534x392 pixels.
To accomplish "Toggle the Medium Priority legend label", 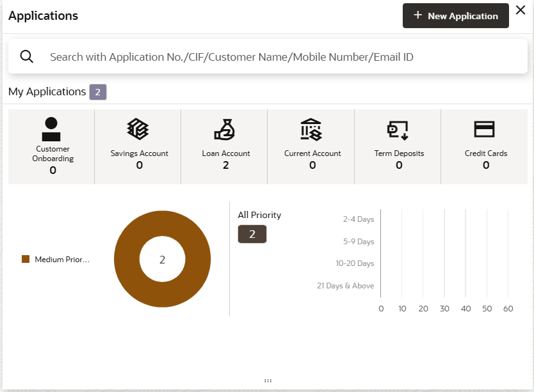I will point(62,260).
